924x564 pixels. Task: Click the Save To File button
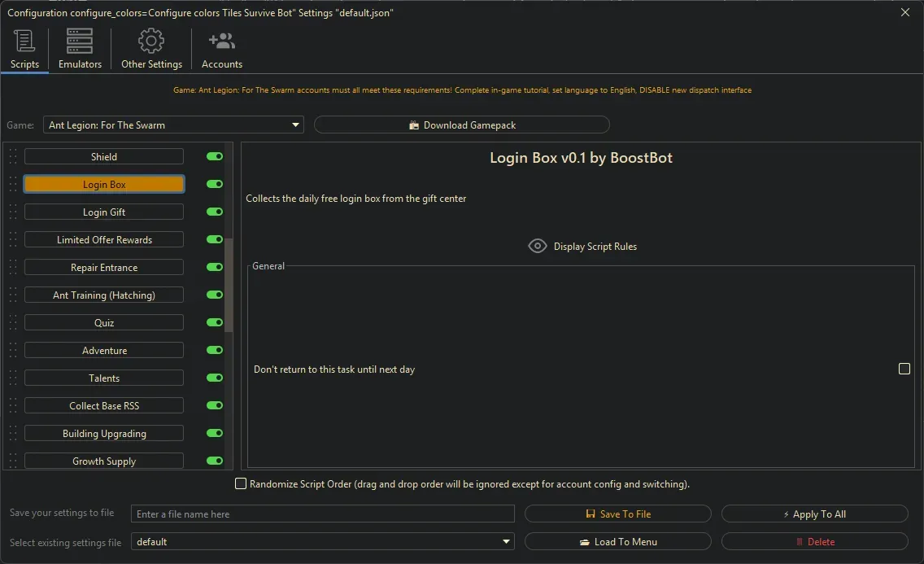(x=617, y=514)
